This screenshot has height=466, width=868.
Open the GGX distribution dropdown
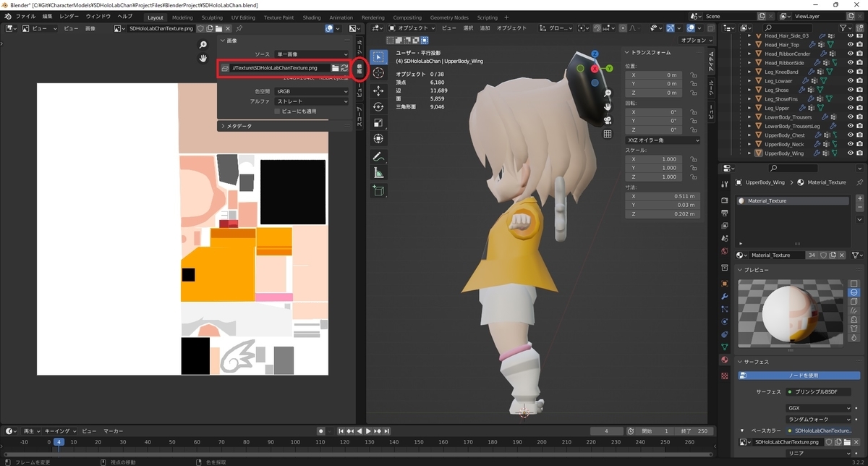point(819,408)
